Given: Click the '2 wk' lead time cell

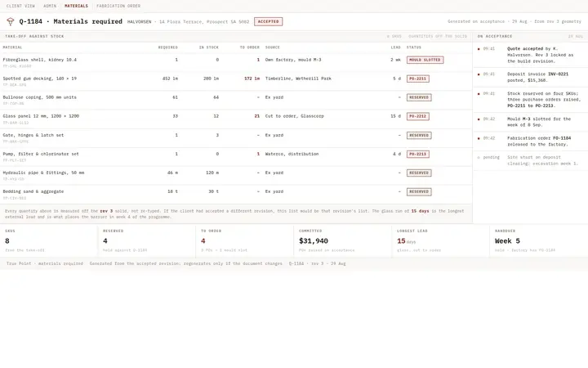Looking at the screenshot, I should (x=395, y=60).
